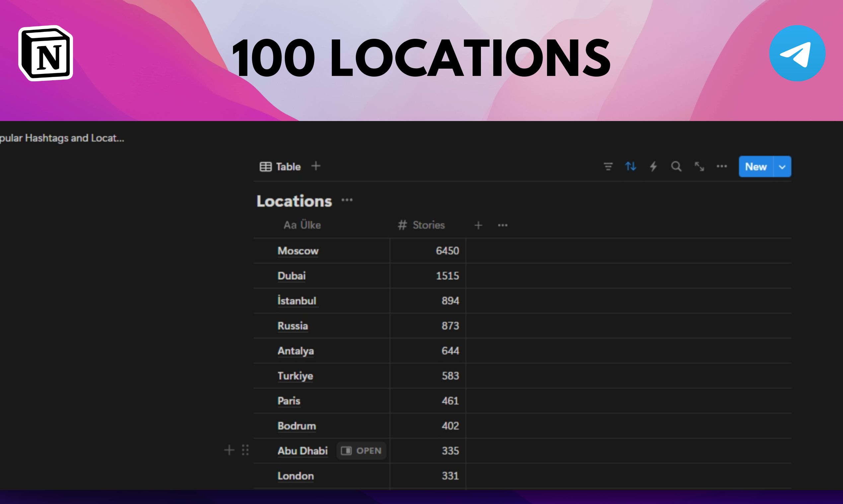843x504 pixels.
Task: Select the Table view tab
Action: [x=280, y=167]
